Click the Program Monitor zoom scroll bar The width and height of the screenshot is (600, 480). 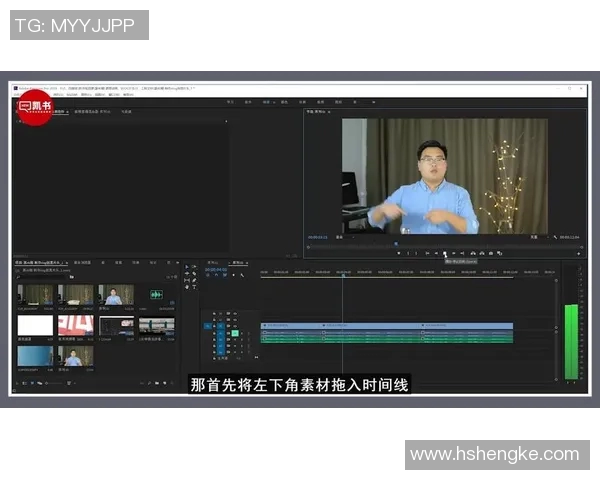[445, 247]
